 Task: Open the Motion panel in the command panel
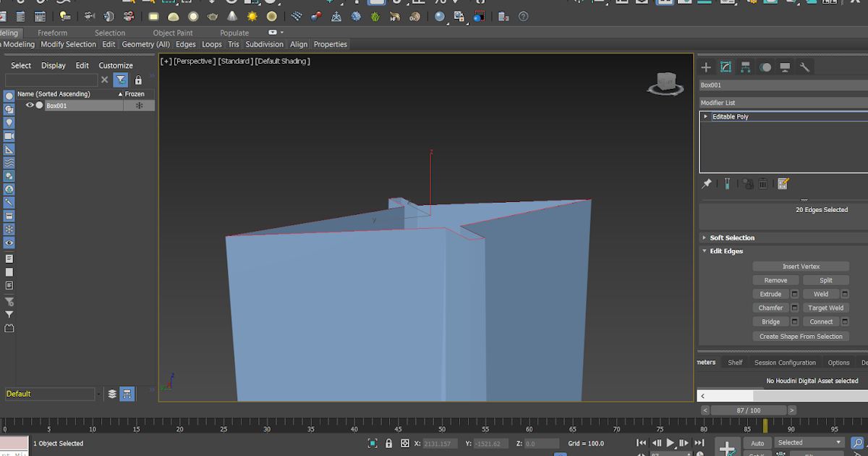tap(765, 67)
